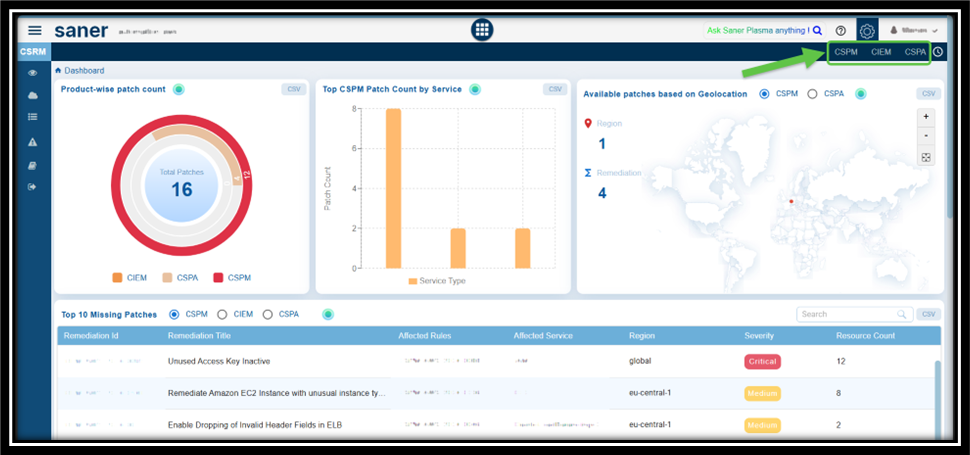Click the Critical severity badge
This screenshot has height=455, width=970.
click(x=762, y=362)
